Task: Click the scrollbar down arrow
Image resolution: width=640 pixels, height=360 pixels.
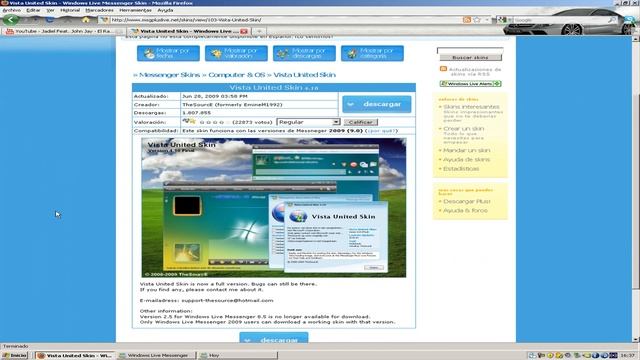Action: [x=636, y=339]
